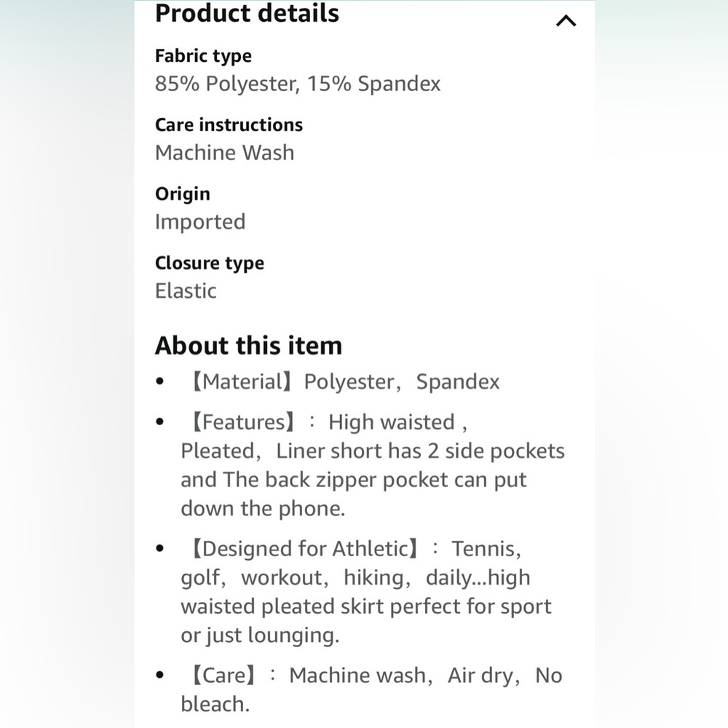Collapse the Product details chevron
Image resolution: width=728 pixels, height=728 pixels.
pos(566,21)
